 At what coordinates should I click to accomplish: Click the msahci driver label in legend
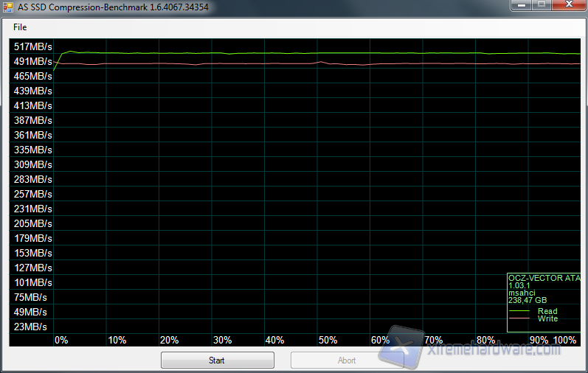pyautogui.click(x=522, y=293)
